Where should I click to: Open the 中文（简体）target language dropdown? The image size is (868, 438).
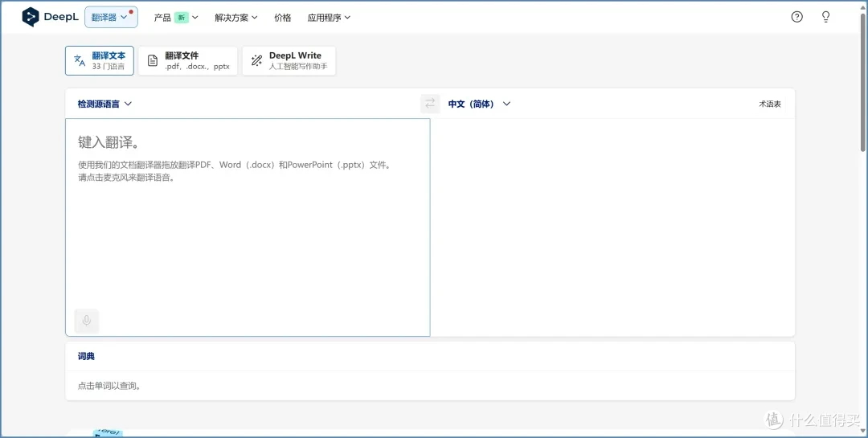[479, 104]
